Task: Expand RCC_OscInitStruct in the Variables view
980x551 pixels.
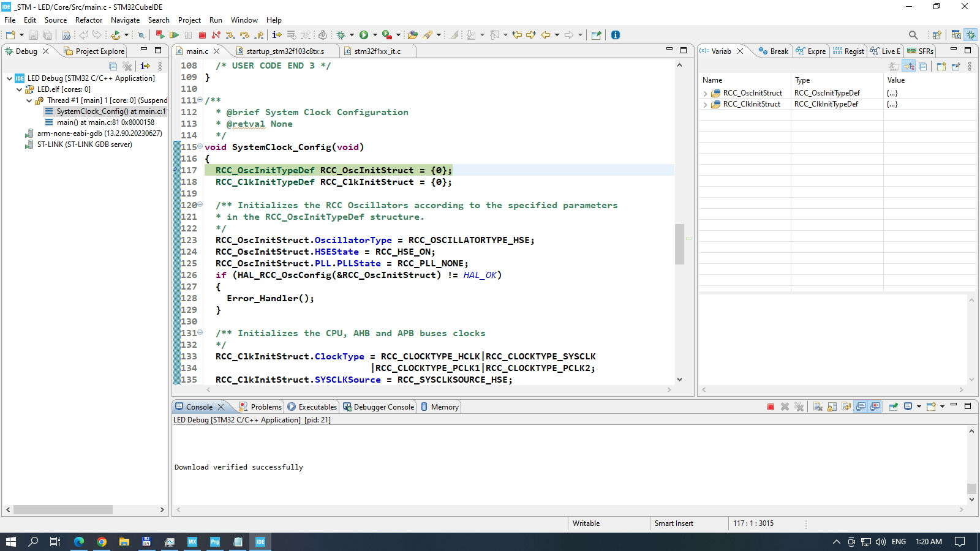Action: [x=704, y=92]
